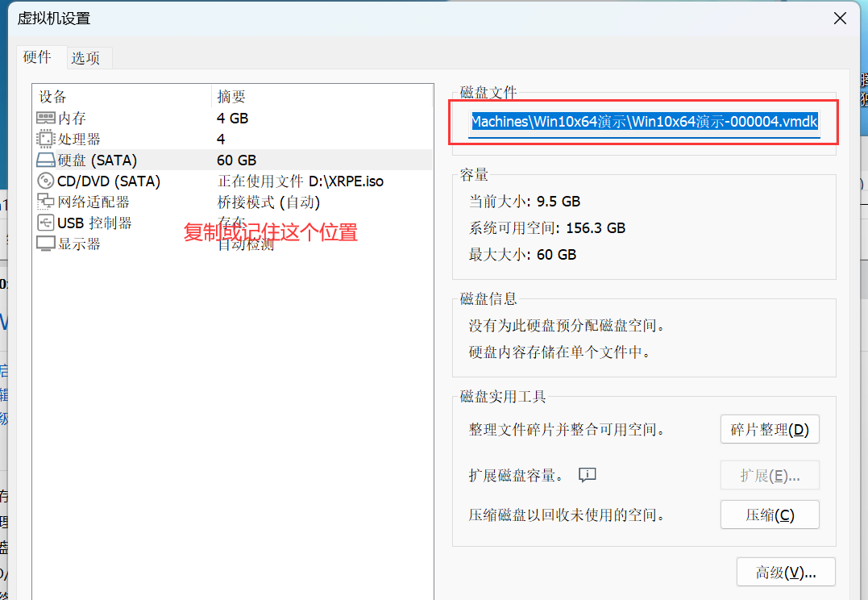Switch to the 选项 tab
Screen dimensions: 868x600
point(85,58)
